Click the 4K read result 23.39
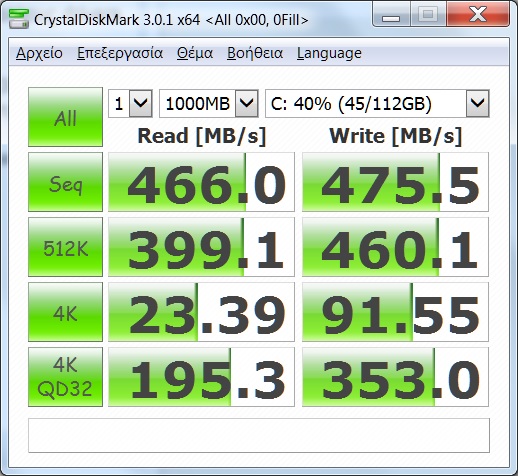Image resolution: width=518 pixels, height=476 pixels. [x=201, y=312]
